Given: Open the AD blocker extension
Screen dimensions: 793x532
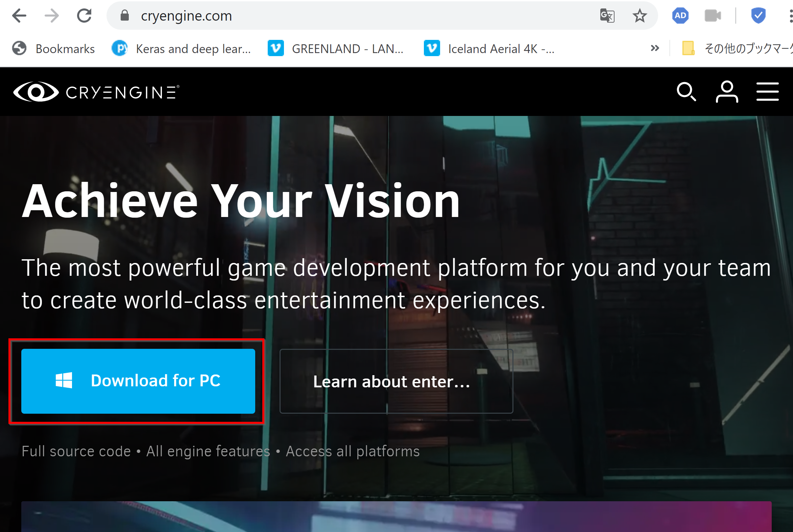Looking at the screenshot, I should coord(680,16).
